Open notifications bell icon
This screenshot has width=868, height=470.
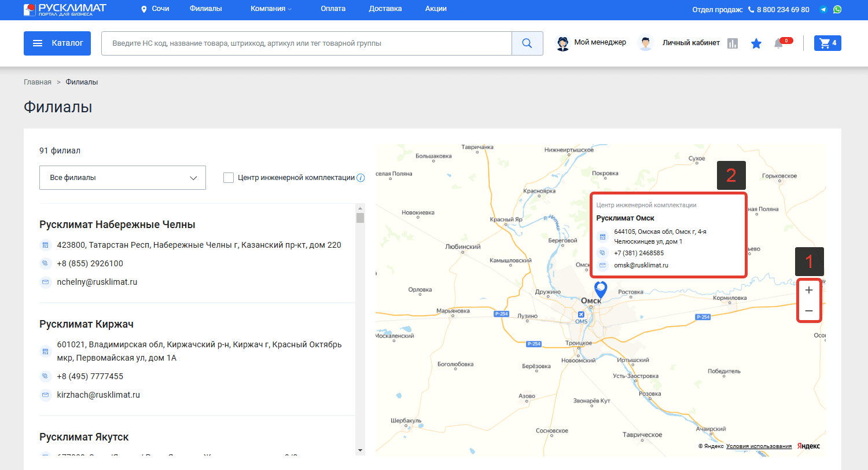click(779, 44)
